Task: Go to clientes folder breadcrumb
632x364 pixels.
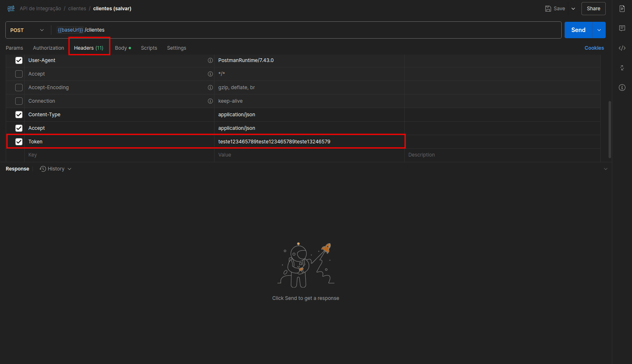Action: tap(77, 9)
